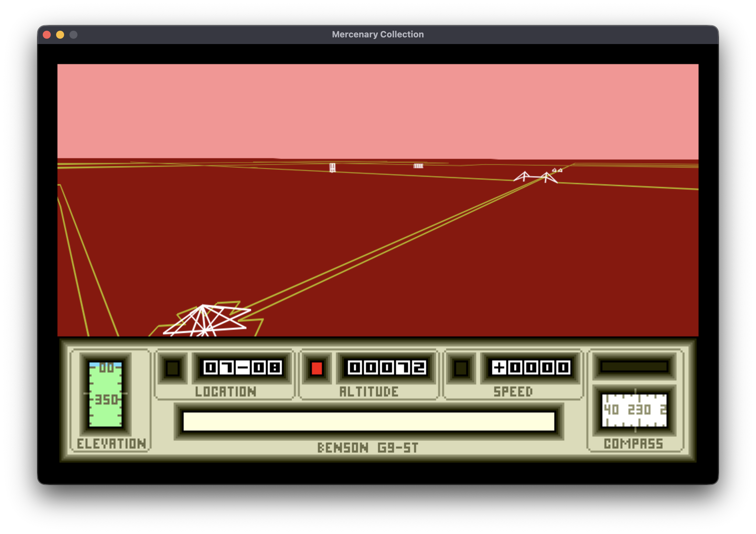Click the green elevation gauge

pyautogui.click(x=106, y=394)
